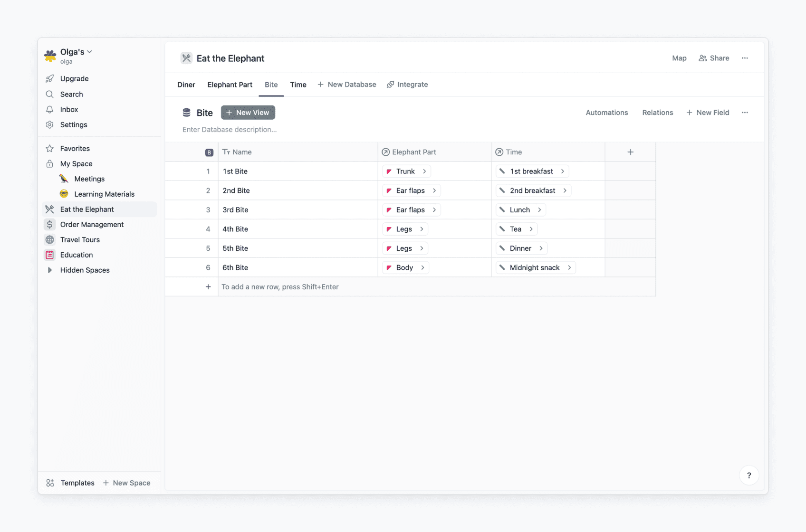Image resolution: width=806 pixels, height=532 pixels.
Task: Expand the Midnight snack time entry
Action: point(569,267)
